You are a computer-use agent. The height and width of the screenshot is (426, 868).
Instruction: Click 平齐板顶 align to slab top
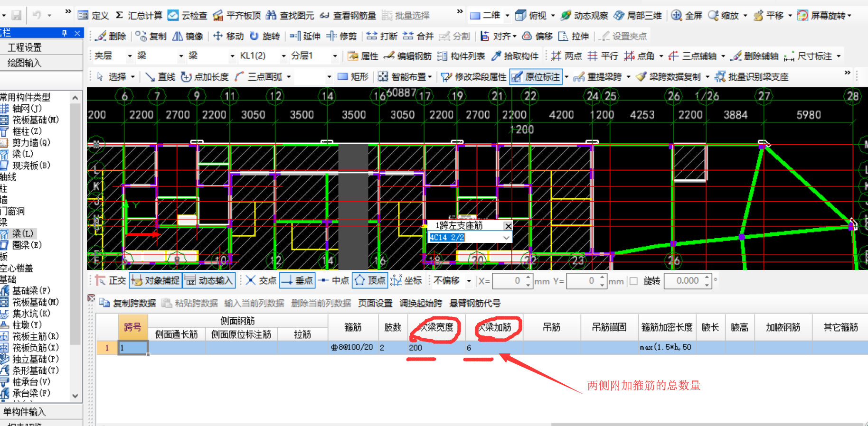pyautogui.click(x=237, y=16)
